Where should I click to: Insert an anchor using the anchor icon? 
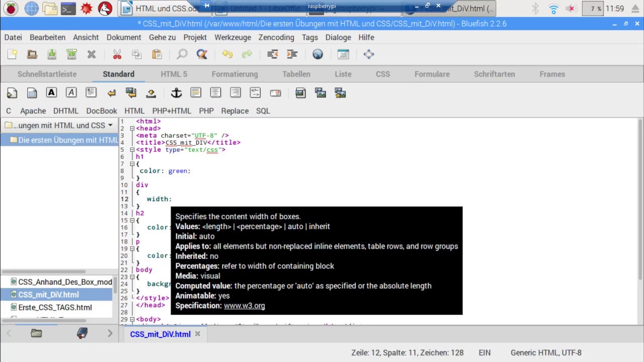click(176, 93)
